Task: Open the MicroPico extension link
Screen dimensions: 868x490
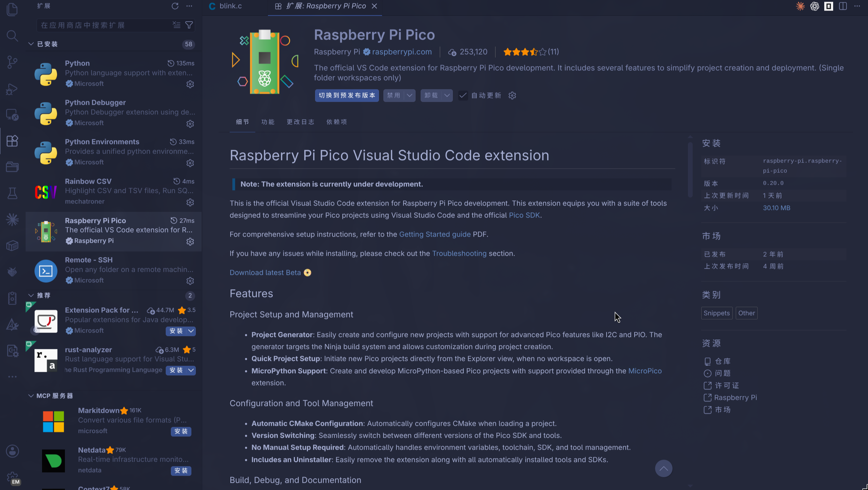Action: pos(645,371)
